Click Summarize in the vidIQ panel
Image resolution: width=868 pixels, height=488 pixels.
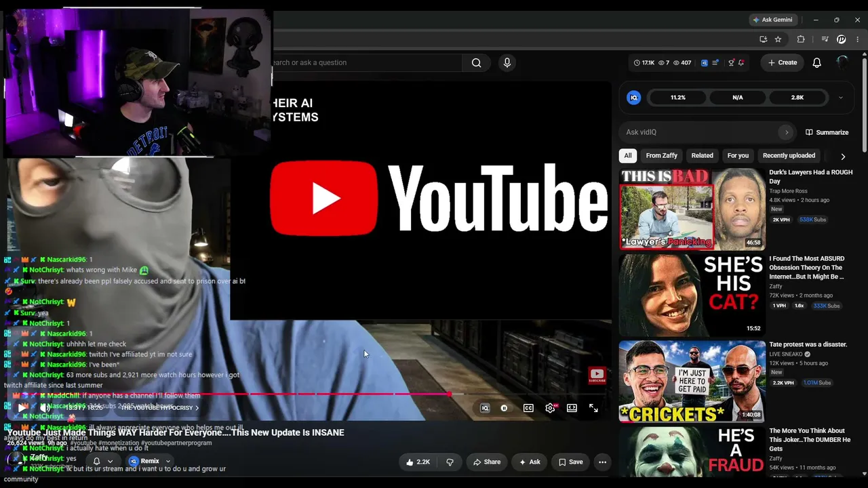pos(827,132)
